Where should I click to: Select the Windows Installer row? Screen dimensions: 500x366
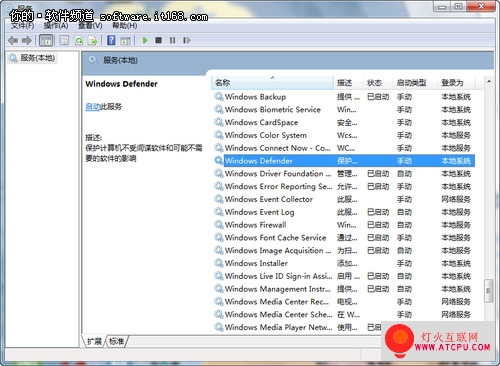[x=344, y=263]
